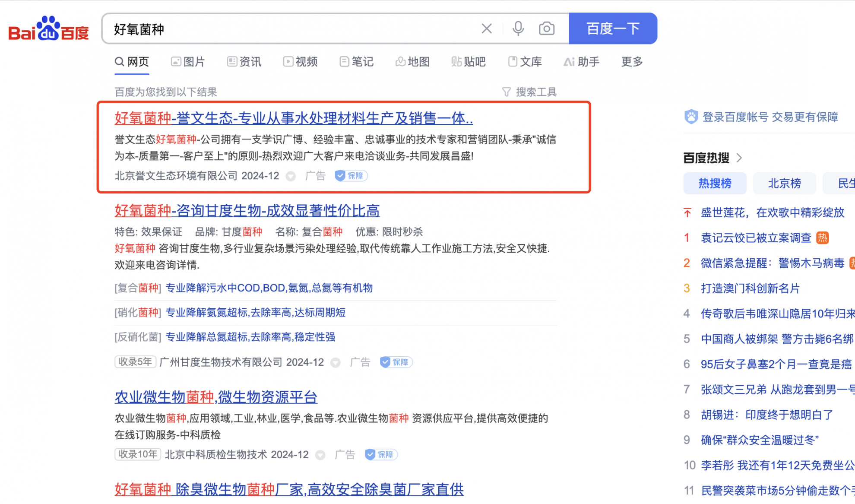The width and height of the screenshot is (855, 504).
Task: Start voice search via microphone icon
Action: click(x=518, y=29)
